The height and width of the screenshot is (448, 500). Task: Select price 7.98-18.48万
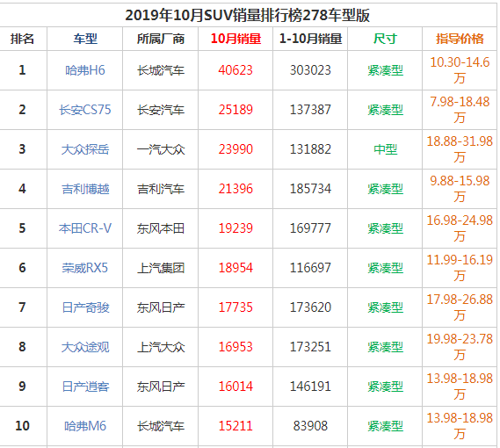click(x=460, y=110)
